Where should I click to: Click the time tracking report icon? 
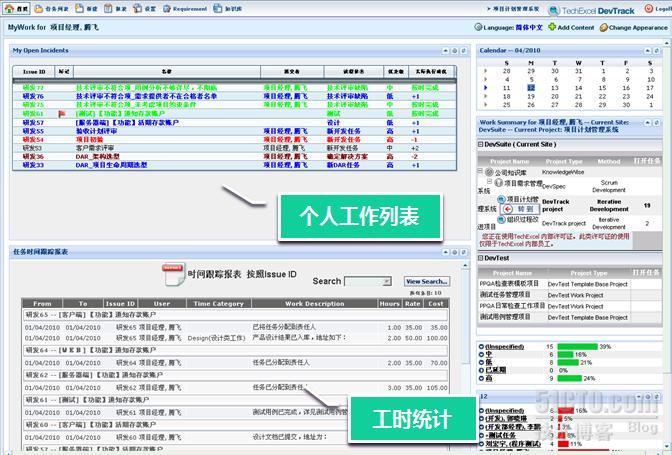(174, 274)
